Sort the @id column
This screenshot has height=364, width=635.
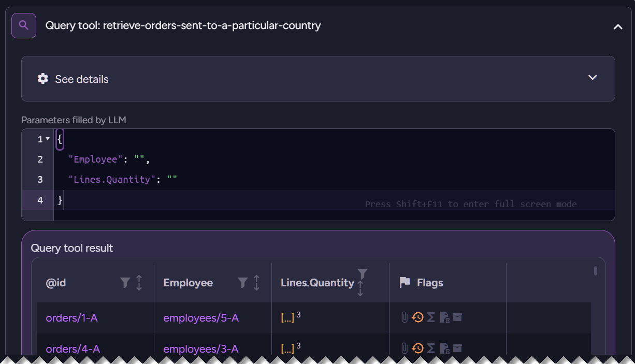(x=139, y=283)
